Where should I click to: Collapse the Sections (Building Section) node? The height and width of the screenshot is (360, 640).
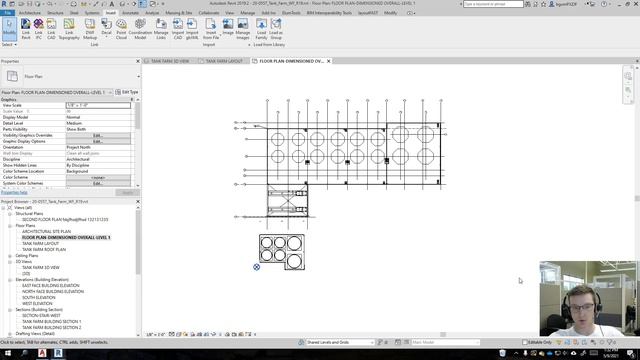click(x=10, y=310)
